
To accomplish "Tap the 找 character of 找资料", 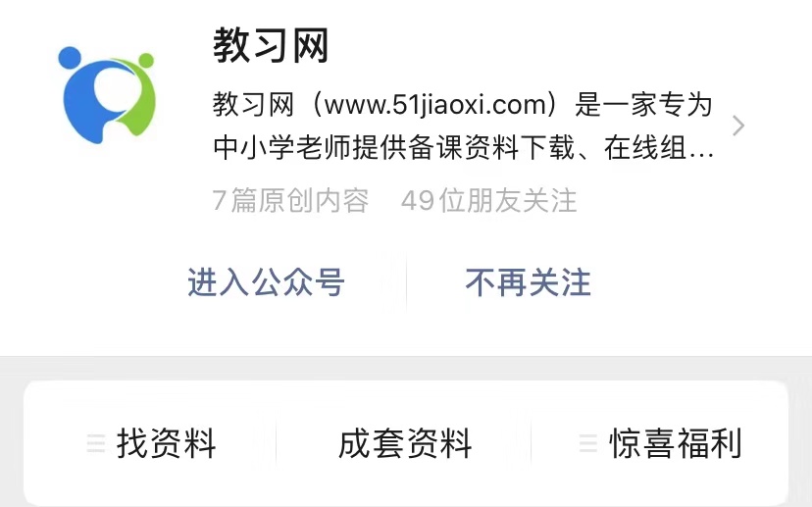I will [133, 443].
